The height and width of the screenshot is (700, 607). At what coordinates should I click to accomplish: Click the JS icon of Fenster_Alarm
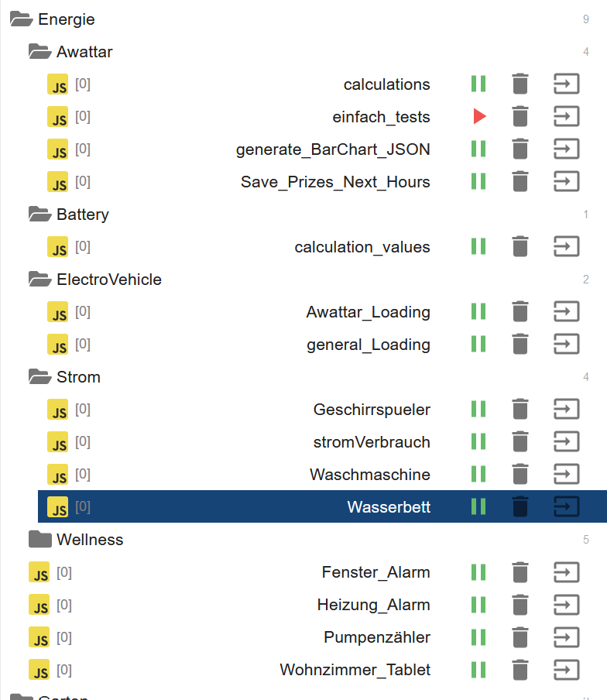pyautogui.click(x=39, y=572)
